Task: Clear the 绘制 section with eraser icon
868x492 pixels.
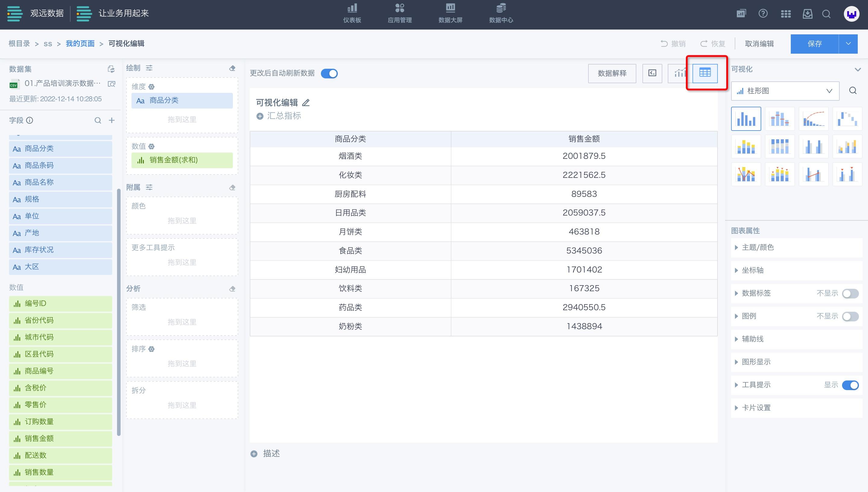Action: click(x=232, y=68)
